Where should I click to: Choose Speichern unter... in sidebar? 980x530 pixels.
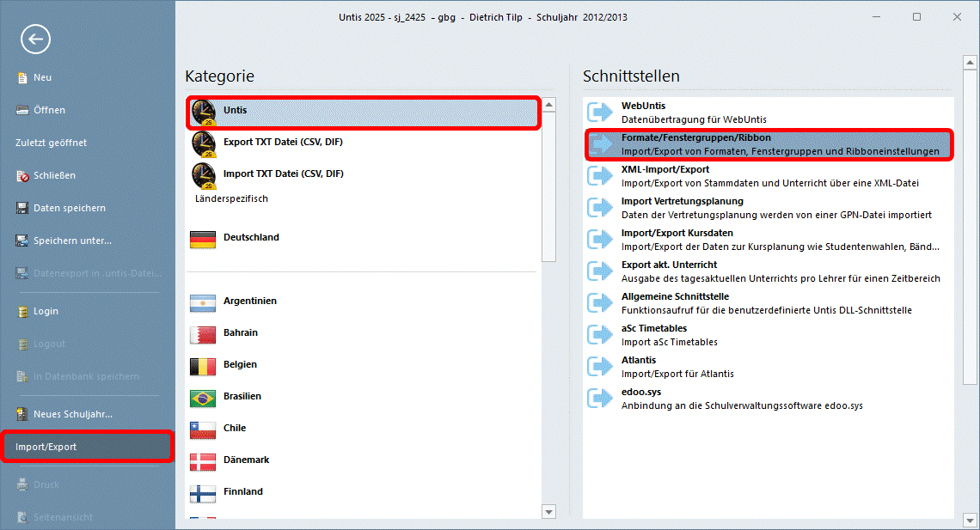(x=72, y=241)
